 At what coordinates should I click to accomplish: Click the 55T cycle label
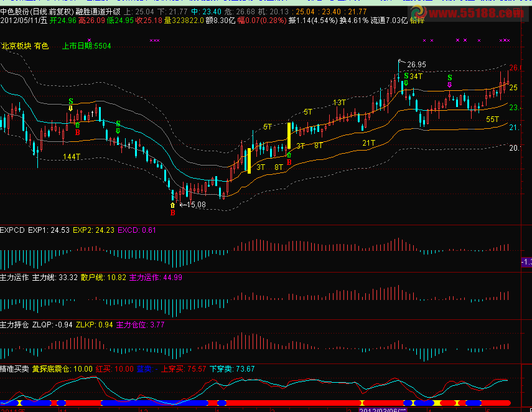click(x=492, y=119)
